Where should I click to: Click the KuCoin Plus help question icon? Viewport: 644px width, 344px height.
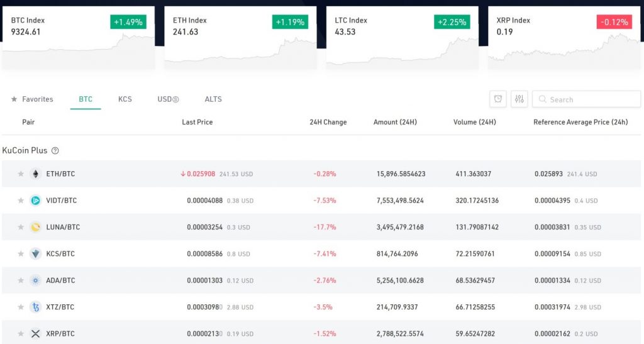pos(55,151)
